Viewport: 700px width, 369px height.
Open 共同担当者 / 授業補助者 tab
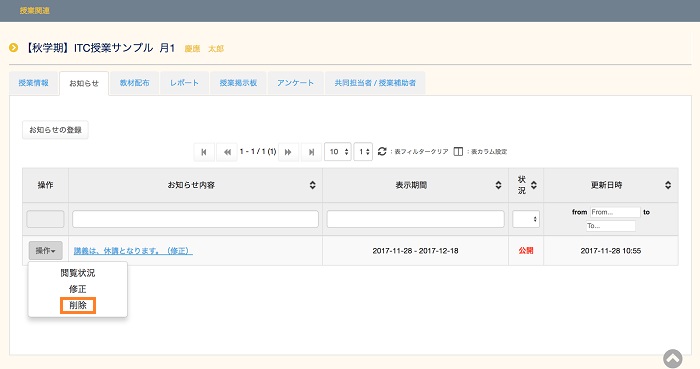click(x=375, y=83)
